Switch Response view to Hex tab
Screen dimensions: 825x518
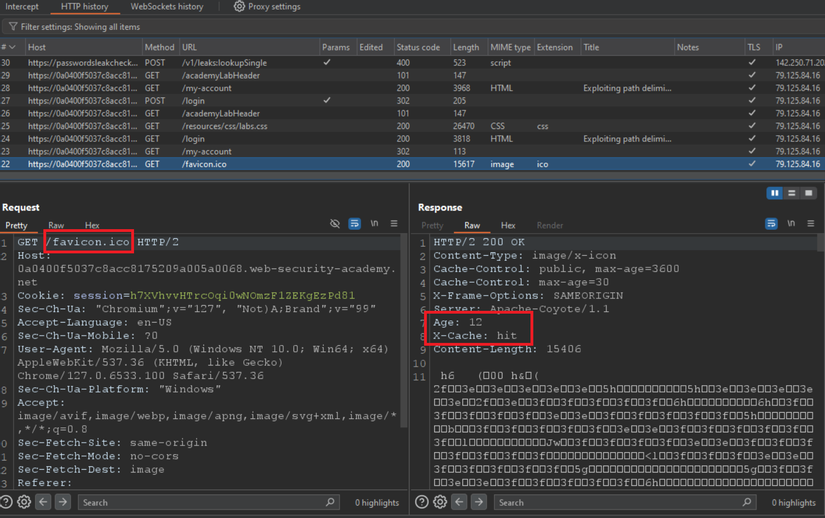[508, 225]
